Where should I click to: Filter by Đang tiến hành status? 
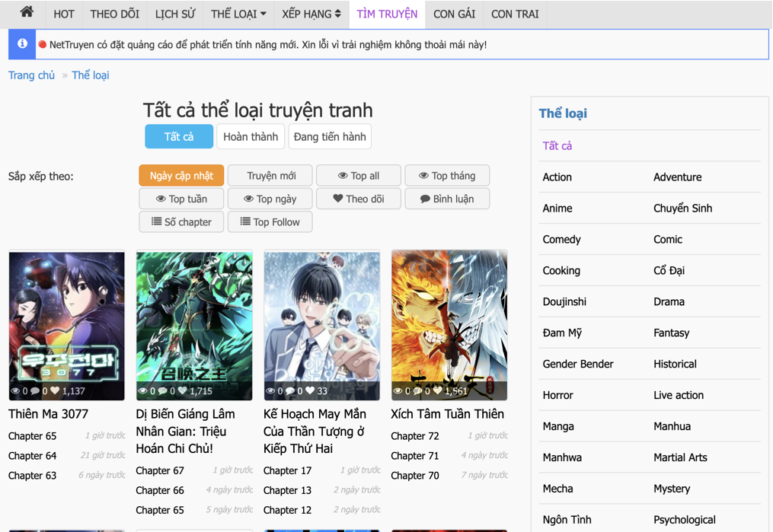[330, 136]
